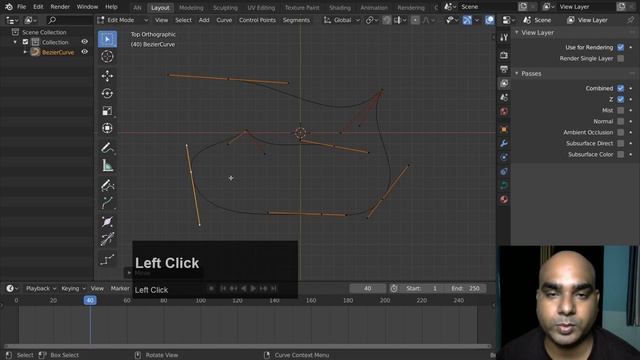This screenshot has height=360, width=640.
Task: Switch to the UV Editing workspace tab
Action: 261,7
